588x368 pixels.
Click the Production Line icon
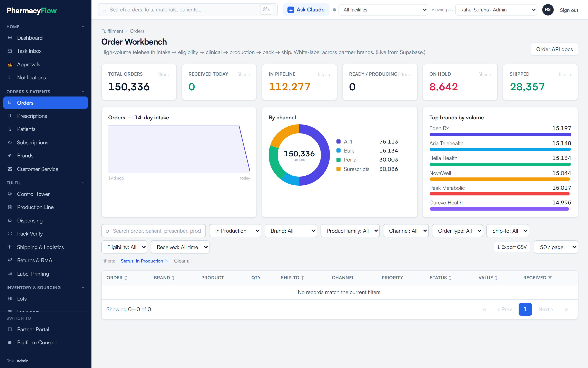tap(10, 207)
